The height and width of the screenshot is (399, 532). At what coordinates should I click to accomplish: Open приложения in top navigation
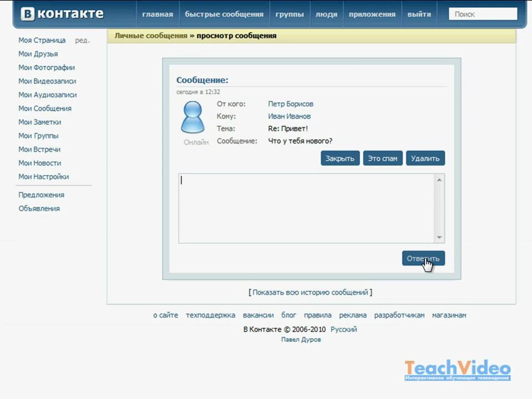[372, 14]
